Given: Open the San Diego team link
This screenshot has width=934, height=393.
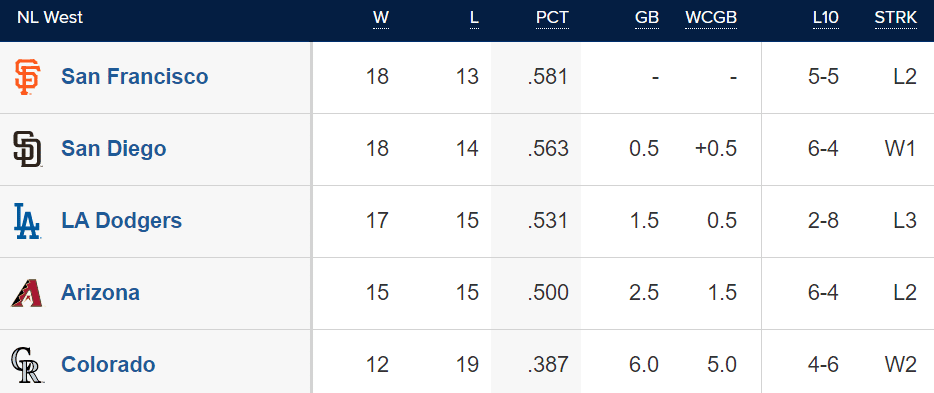Looking at the screenshot, I should 113,148.
